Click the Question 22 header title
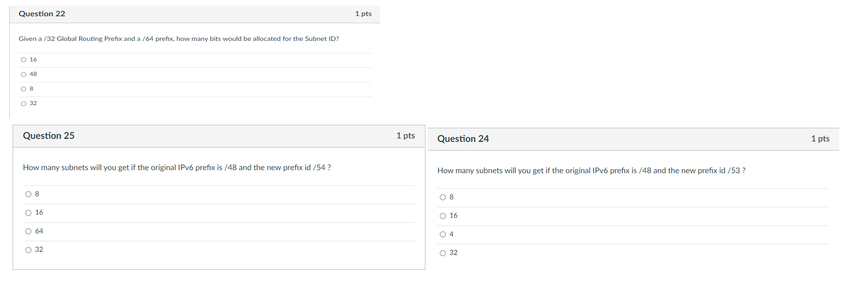The width and height of the screenshot is (868, 281). [42, 14]
